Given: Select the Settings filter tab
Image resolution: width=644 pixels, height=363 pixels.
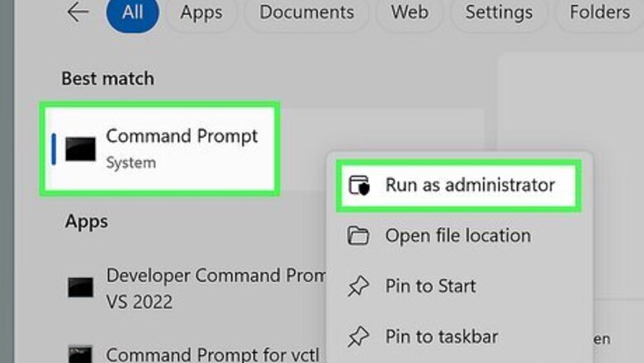Looking at the screenshot, I should pyautogui.click(x=499, y=12).
